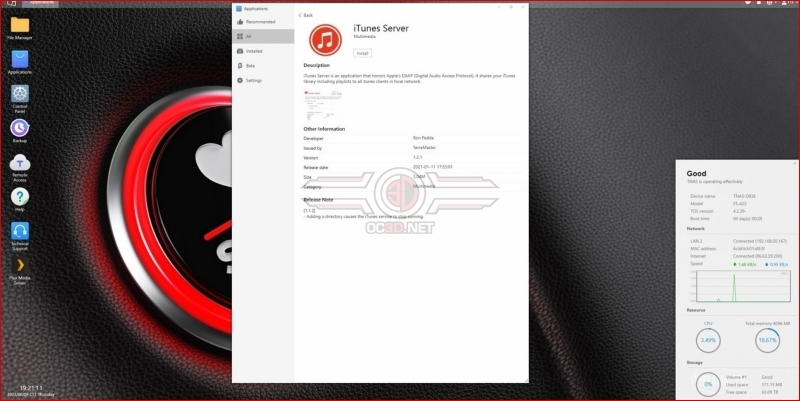Select the Recommended sidebar category
800x401 pixels.
[x=263, y=22]
